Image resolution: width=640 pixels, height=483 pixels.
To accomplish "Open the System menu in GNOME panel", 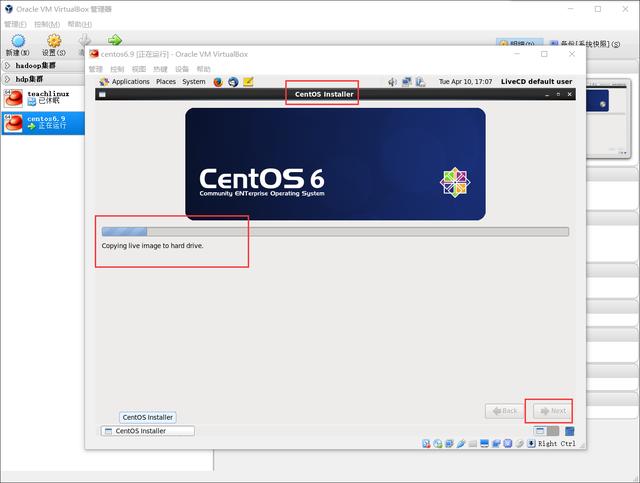I will tap(194, 82).
